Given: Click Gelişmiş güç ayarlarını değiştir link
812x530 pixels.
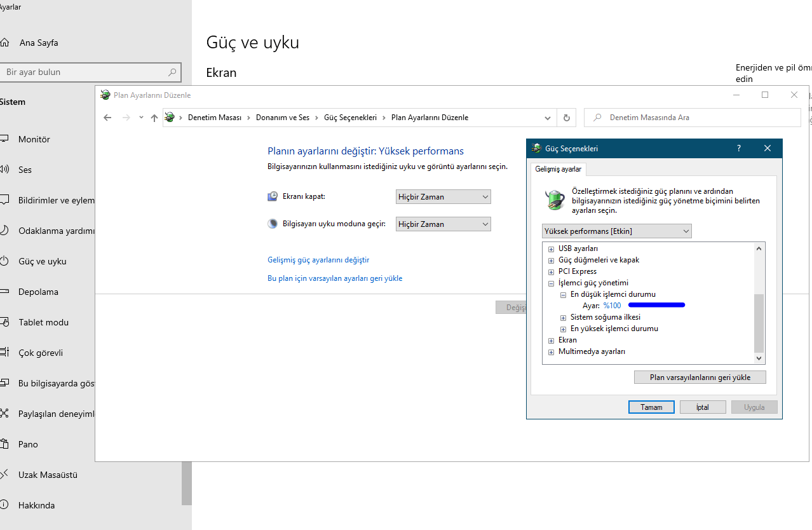Looking at the screenshot, I should (x=318, y=260).
